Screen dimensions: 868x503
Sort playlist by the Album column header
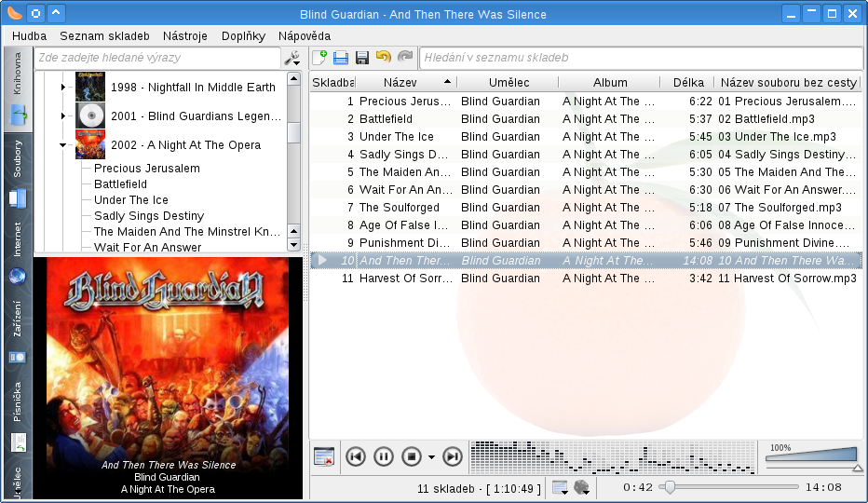[x=609, y=83]
